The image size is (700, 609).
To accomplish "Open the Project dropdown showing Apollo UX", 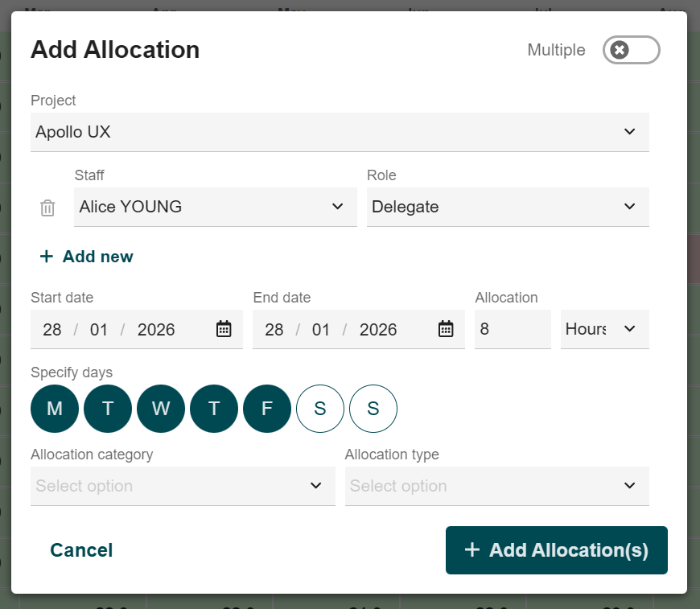I will pyautogui.click(x=340, y=132).
